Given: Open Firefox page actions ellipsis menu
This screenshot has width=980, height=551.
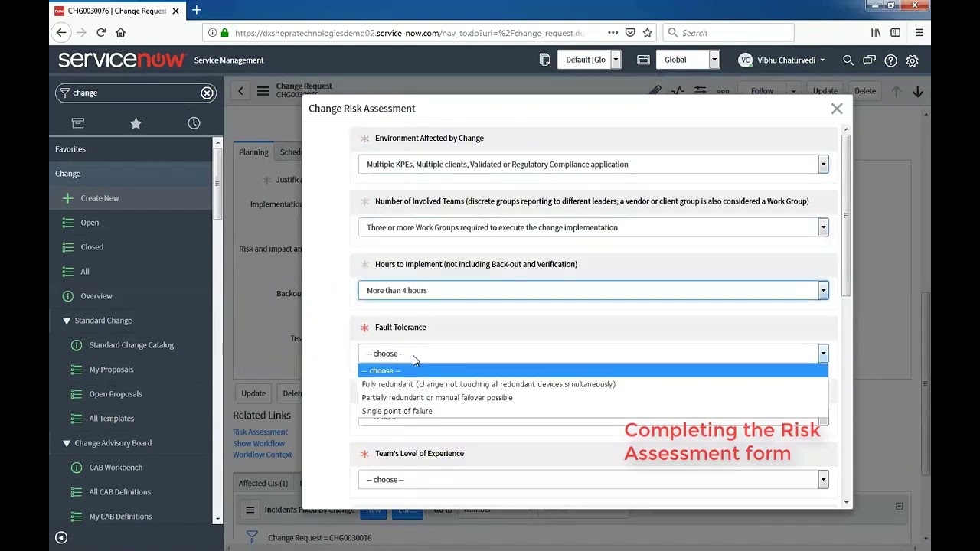Looking at the screenshot, I should click(x=612, y=33).
